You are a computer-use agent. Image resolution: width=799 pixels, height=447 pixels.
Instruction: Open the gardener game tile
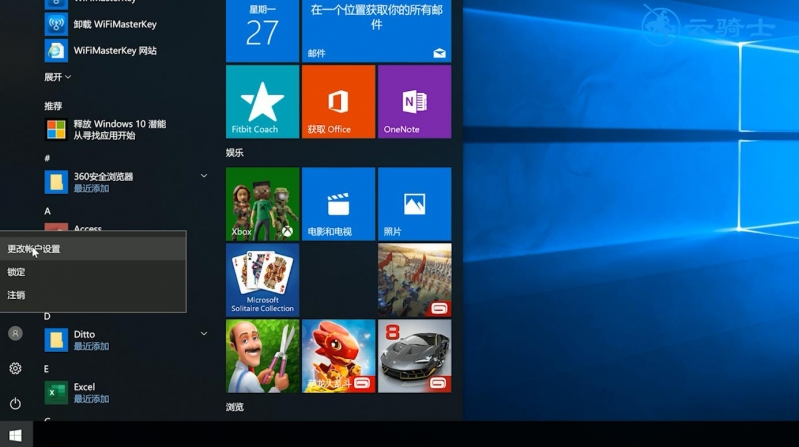point(262,356)
